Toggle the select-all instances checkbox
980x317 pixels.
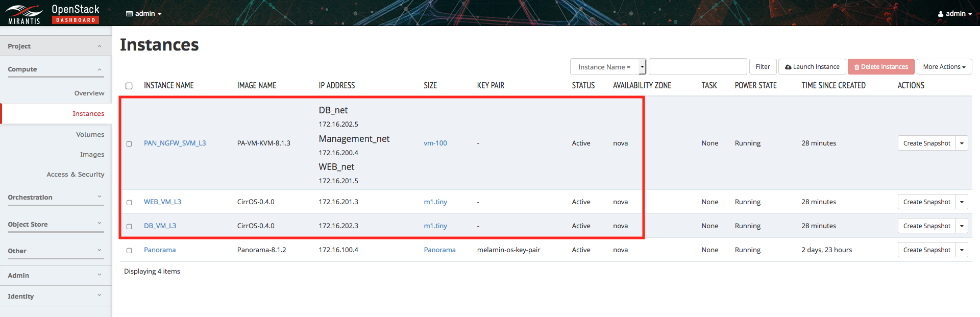(129, 86)
